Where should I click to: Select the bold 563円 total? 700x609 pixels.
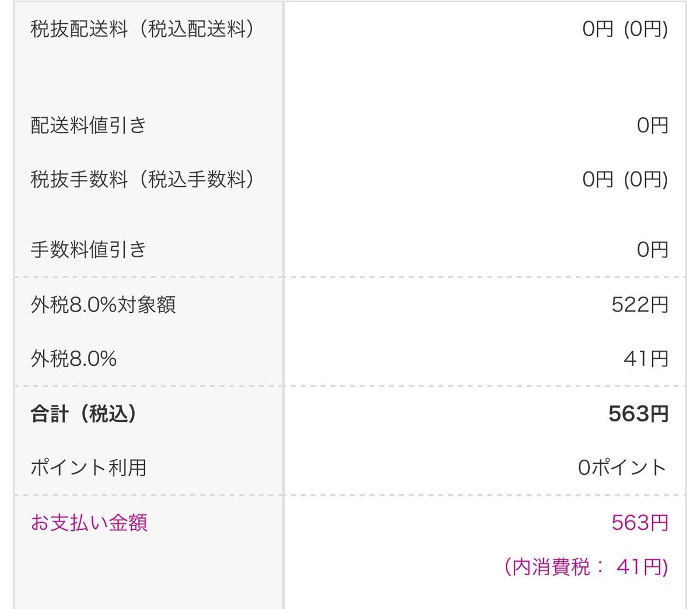[x=638, y=414]
